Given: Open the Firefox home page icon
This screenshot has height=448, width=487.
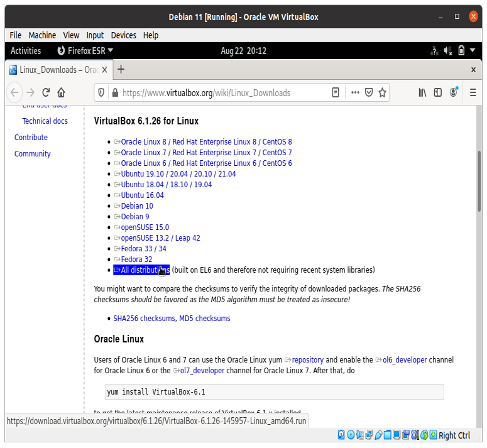Looking at the screenshot, I should click(61, 92).
